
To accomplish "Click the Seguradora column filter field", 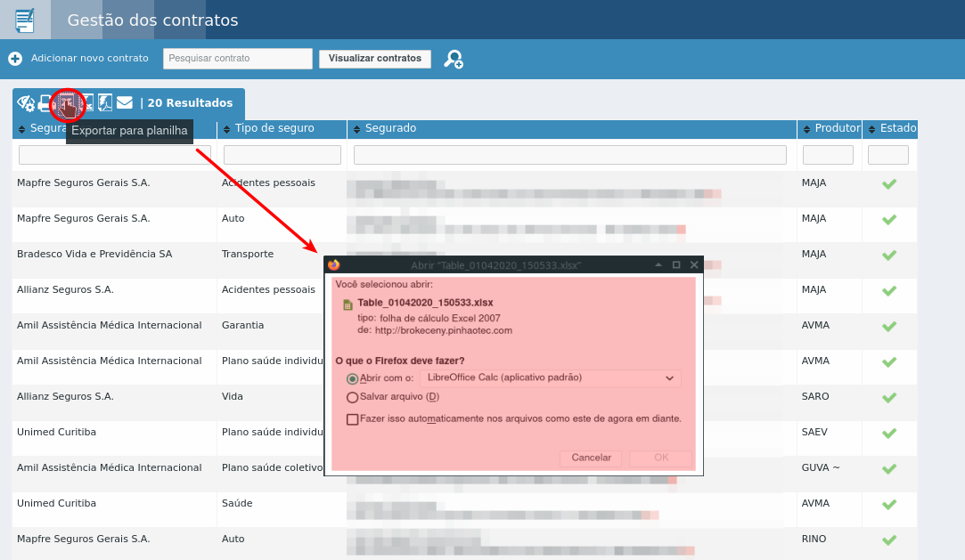I will (x=115, y=155).
